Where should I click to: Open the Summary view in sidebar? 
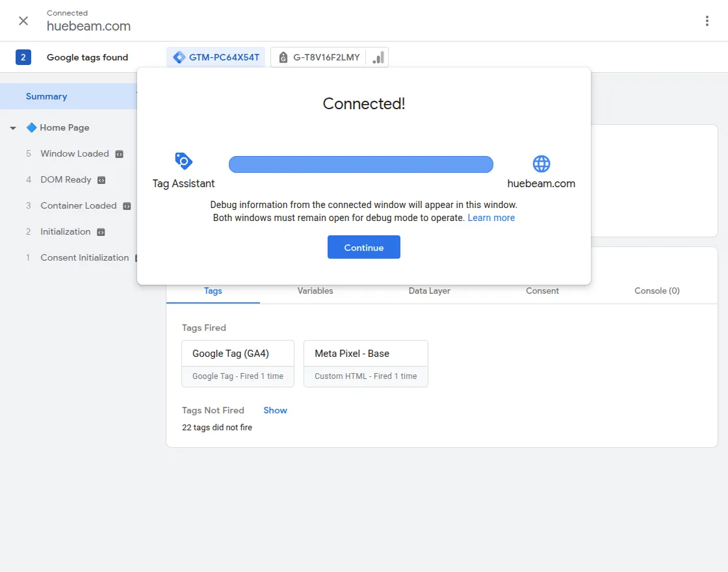coord(69,97)
